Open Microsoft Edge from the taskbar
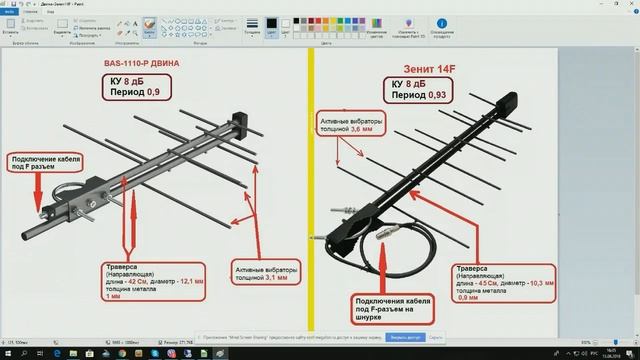Image resolution: width=640 pixels, height=360 pixels. (x=57, y=353)
